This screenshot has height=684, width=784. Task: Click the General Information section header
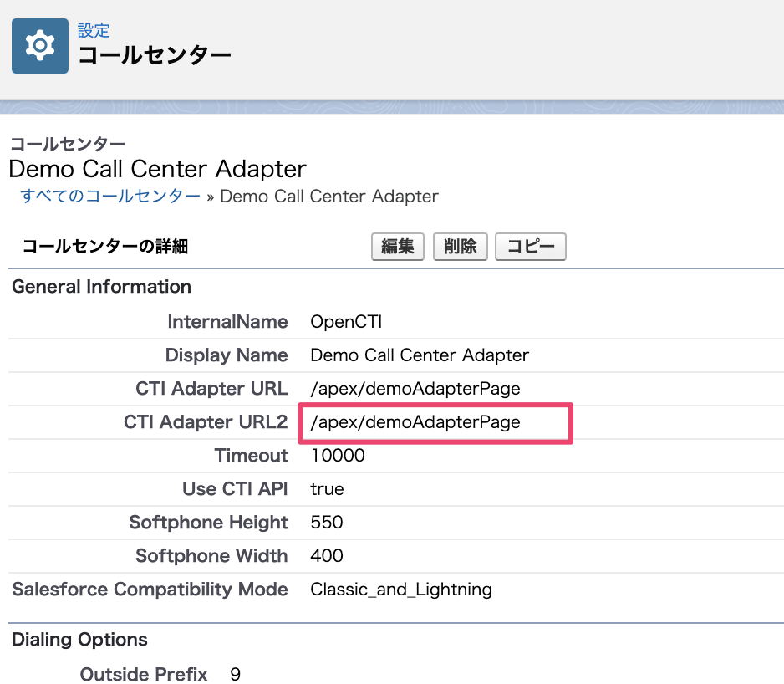point(100,286)
